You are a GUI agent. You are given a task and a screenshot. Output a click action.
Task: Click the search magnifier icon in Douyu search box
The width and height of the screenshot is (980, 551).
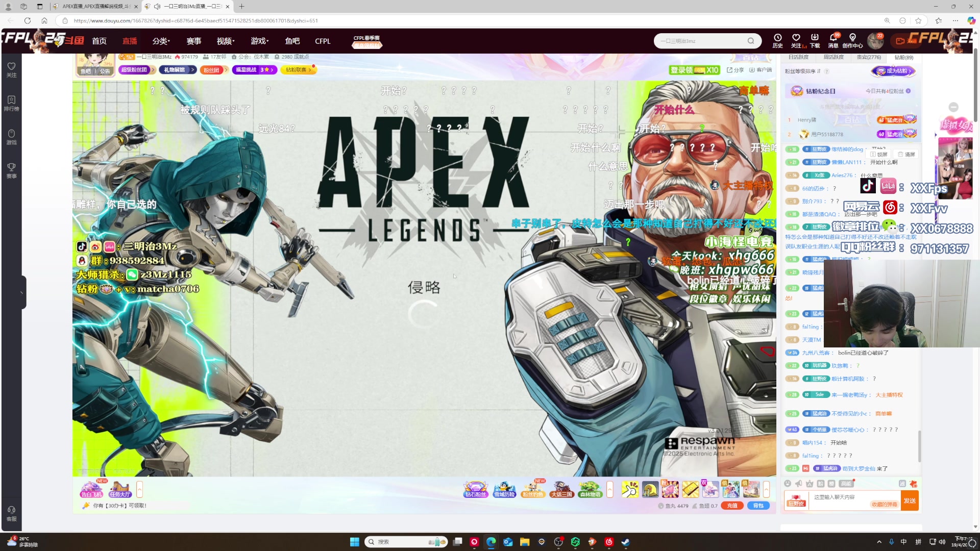pos(751,41)
